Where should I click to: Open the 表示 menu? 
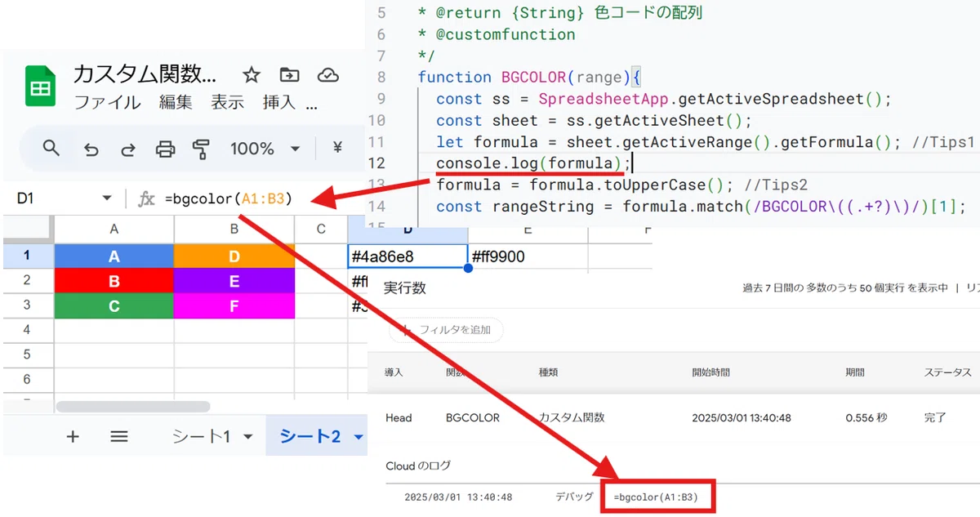click(228, 102)
